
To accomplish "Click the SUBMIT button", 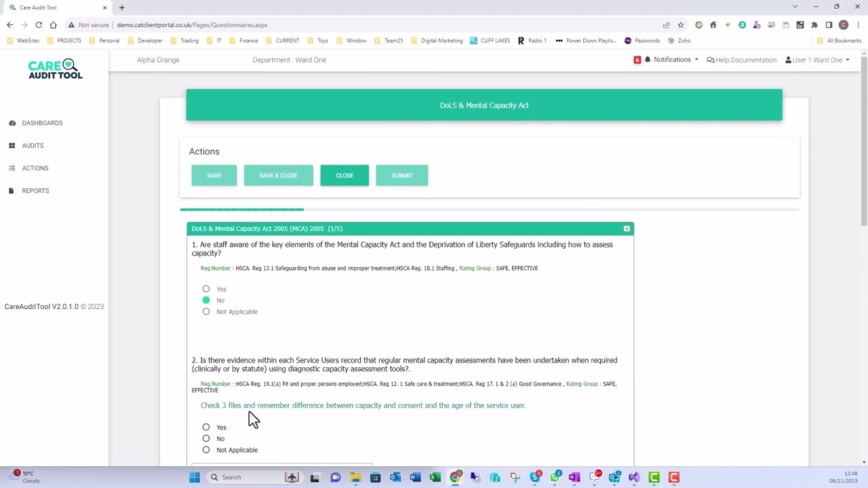I will 402,176.
